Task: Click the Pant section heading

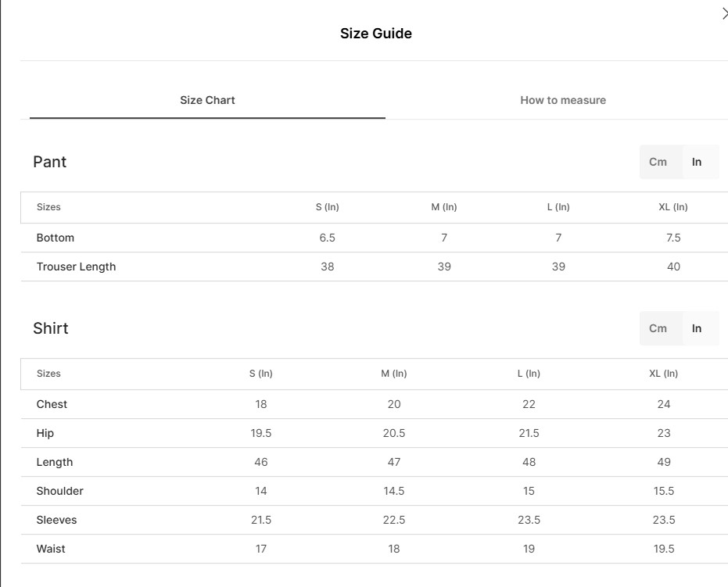Action: point(50,162)
